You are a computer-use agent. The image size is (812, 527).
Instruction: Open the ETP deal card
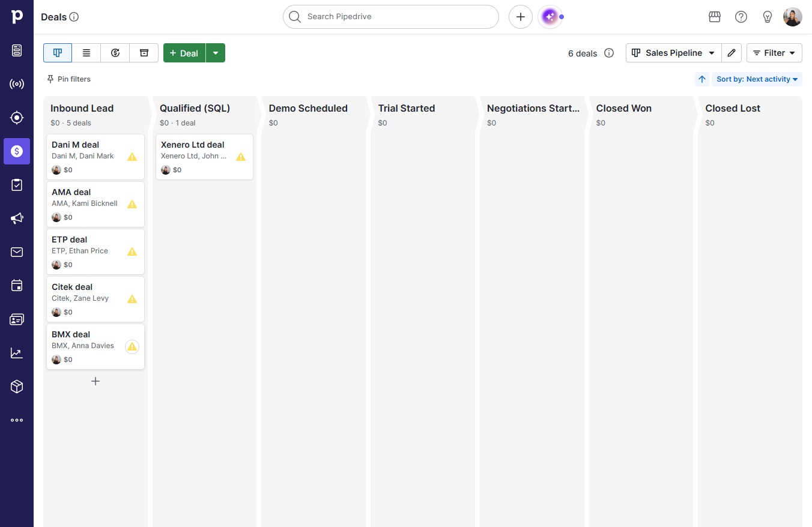click(95, 251)
